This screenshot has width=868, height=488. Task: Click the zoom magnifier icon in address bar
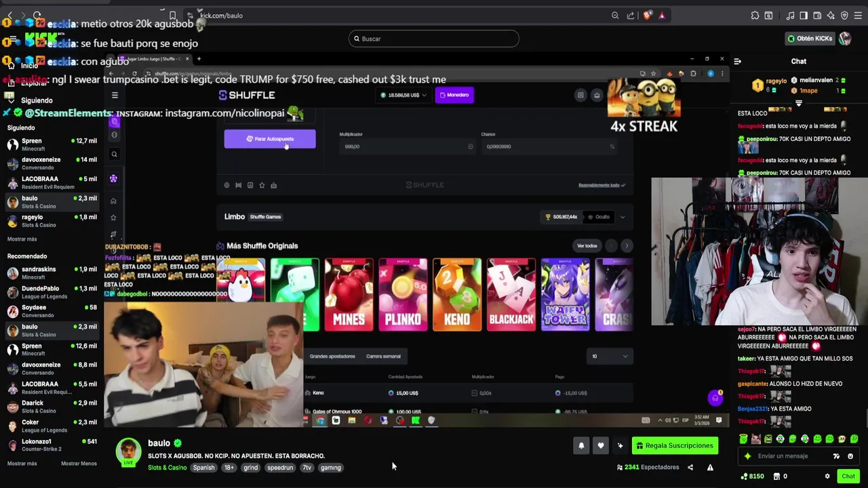615,16
